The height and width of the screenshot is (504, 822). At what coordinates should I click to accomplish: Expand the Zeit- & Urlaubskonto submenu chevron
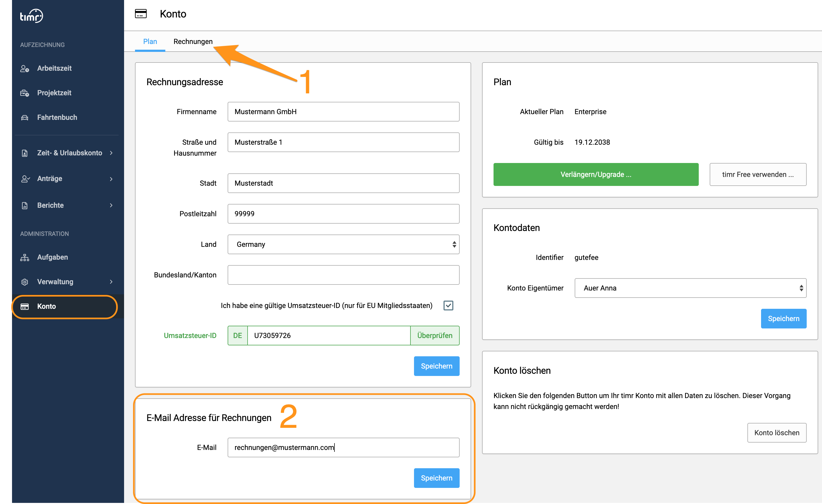(111, 153)
